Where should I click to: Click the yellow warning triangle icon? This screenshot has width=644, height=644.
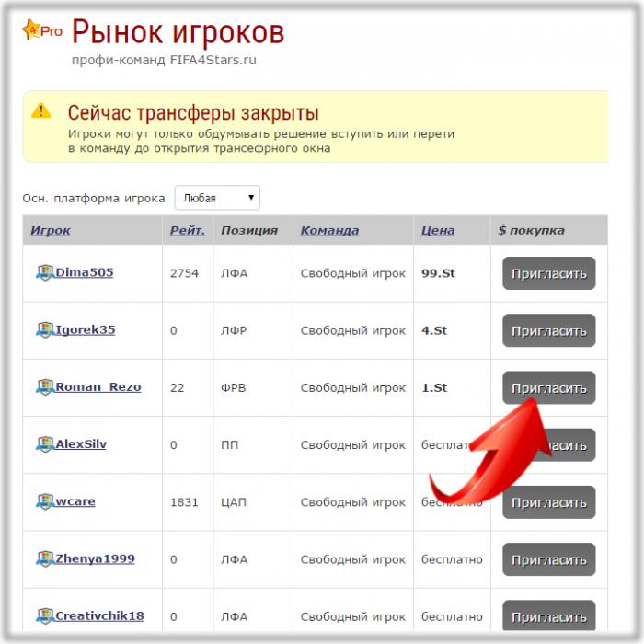pos(41,110)
